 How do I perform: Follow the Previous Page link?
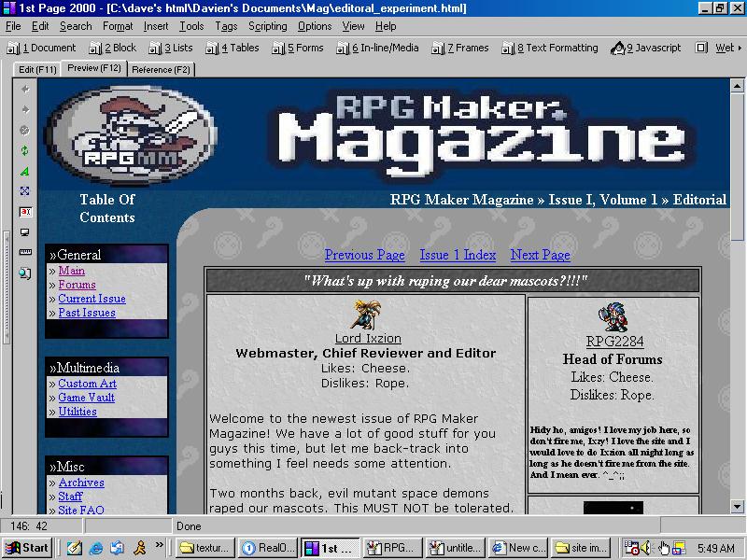point(365,255)
